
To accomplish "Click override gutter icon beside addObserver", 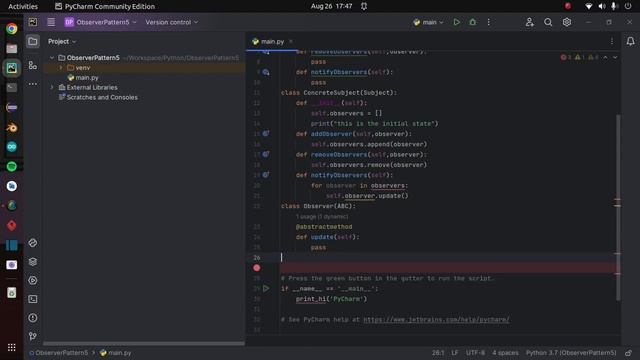I will tap(266, 133).
